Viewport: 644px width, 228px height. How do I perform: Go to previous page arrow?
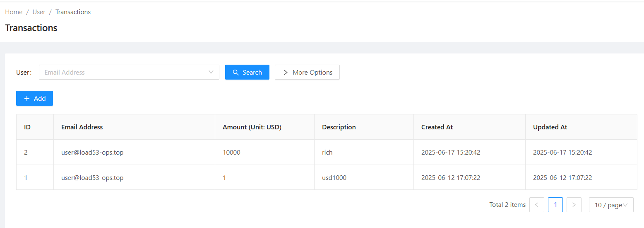coord(536,205)
